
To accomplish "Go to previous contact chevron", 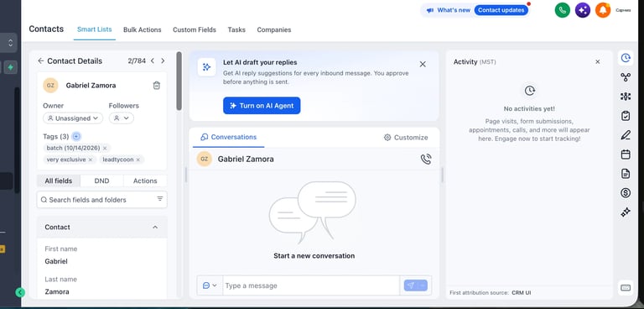I will point(153,61).
